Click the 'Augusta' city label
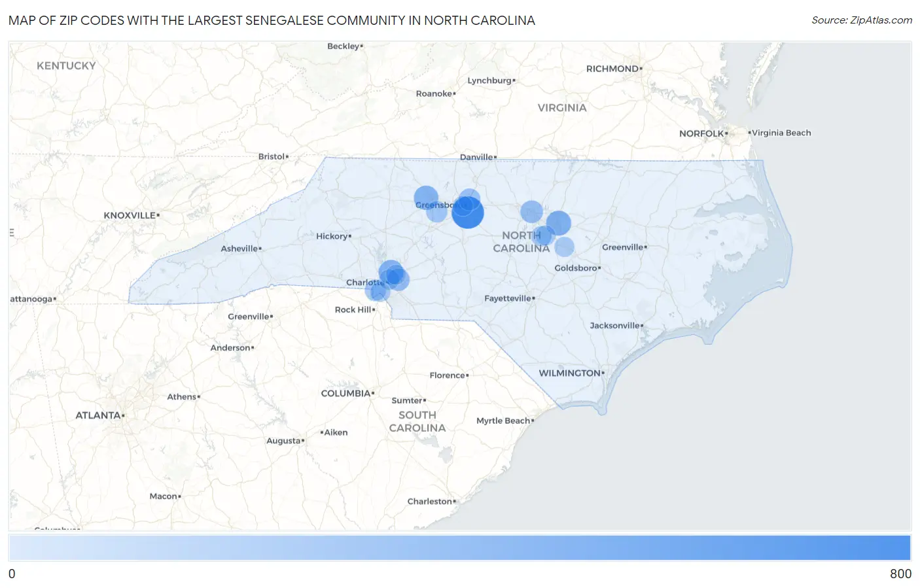Image resolution: width=920 pixels, height=588 pixels. point(283,441)
